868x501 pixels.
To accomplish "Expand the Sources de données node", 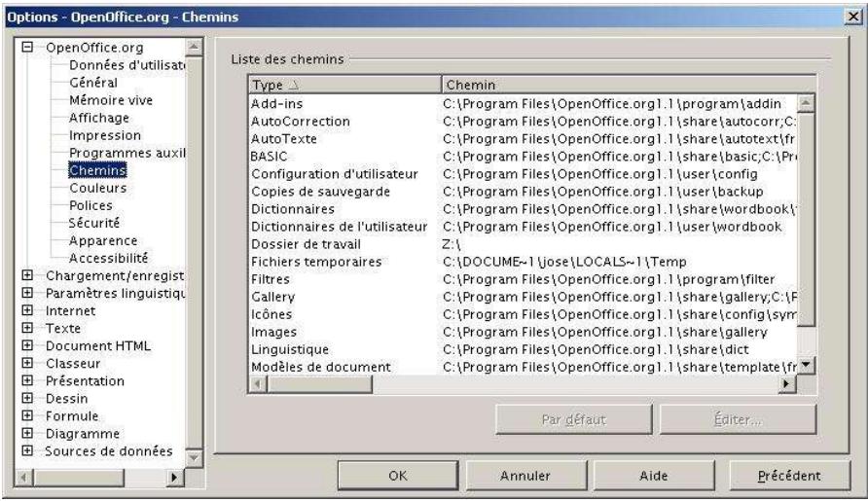I will (27, 450).
